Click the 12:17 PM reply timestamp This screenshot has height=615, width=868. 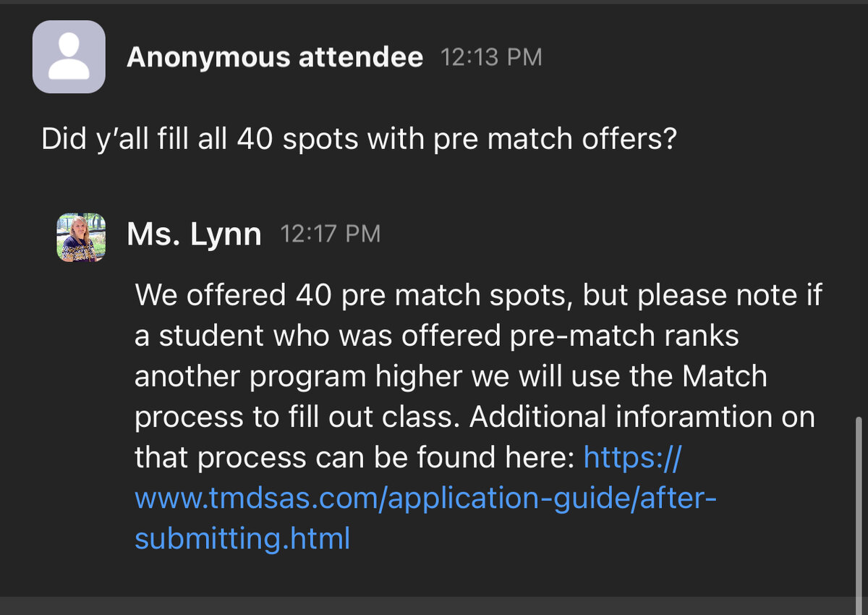point(330,234)
